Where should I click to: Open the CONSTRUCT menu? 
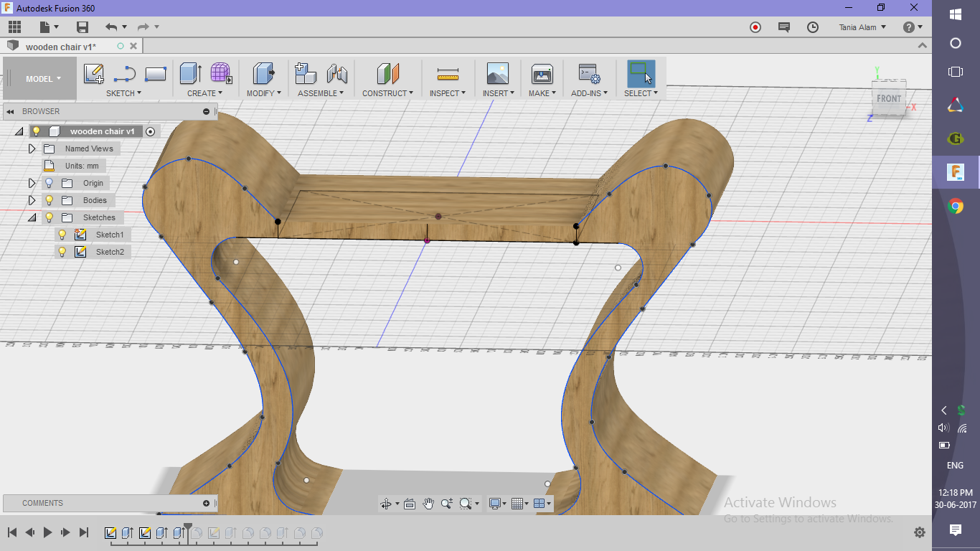click(387, 93)
